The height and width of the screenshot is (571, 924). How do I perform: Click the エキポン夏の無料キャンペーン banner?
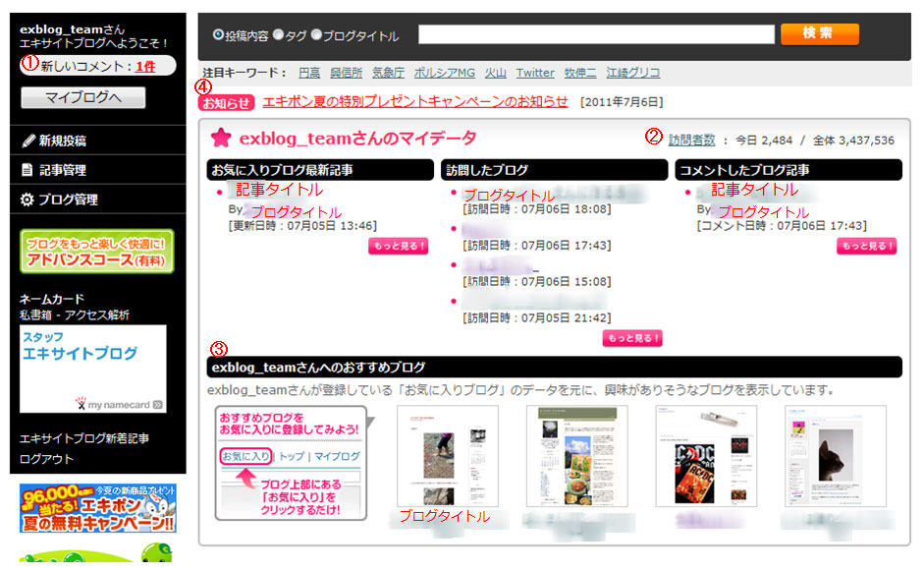[x=98, y=508]
